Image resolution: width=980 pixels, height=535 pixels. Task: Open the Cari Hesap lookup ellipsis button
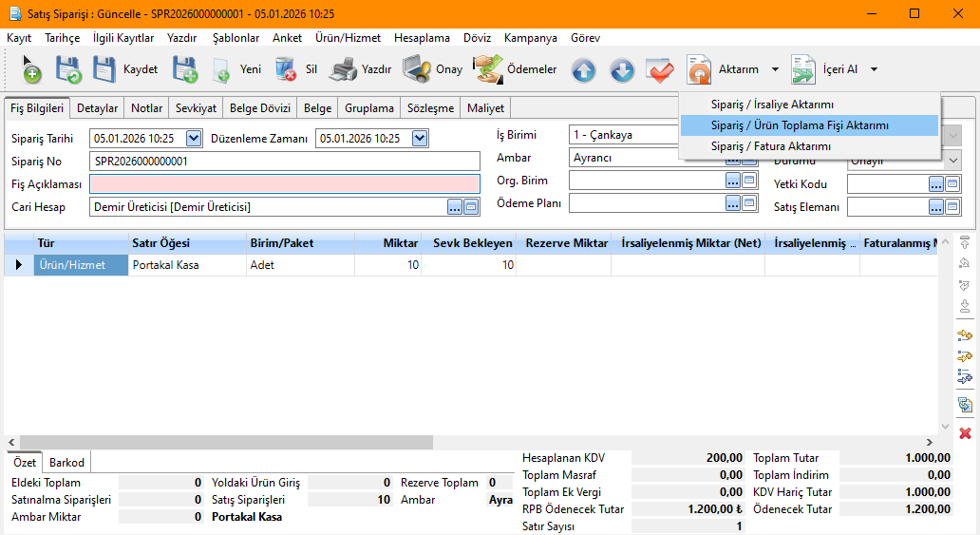455,207
